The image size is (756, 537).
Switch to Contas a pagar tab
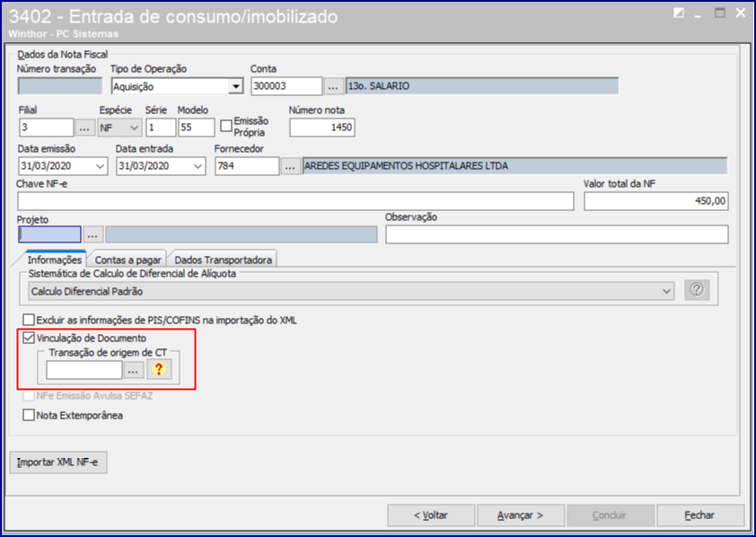click(x=127, y=260)
